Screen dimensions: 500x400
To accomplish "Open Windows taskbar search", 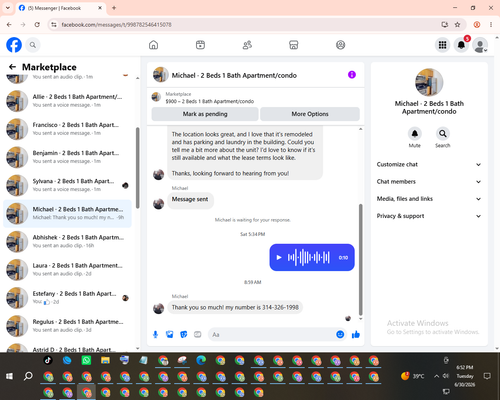I will point(28,376).
